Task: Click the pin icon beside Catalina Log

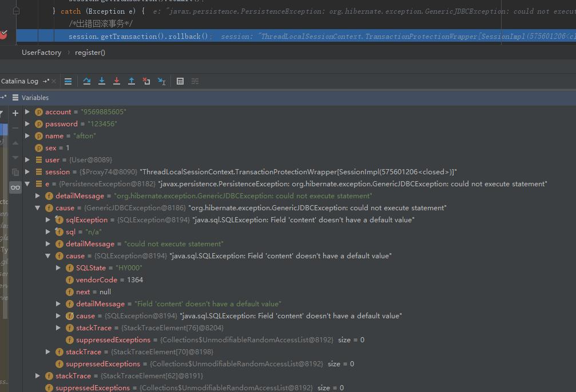Action: (46, 81)
